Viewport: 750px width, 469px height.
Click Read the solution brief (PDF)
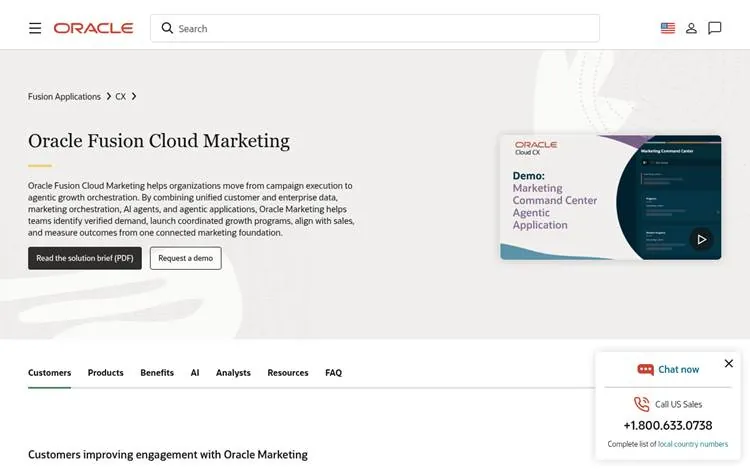pyautogui.click(x=85, y=258)
